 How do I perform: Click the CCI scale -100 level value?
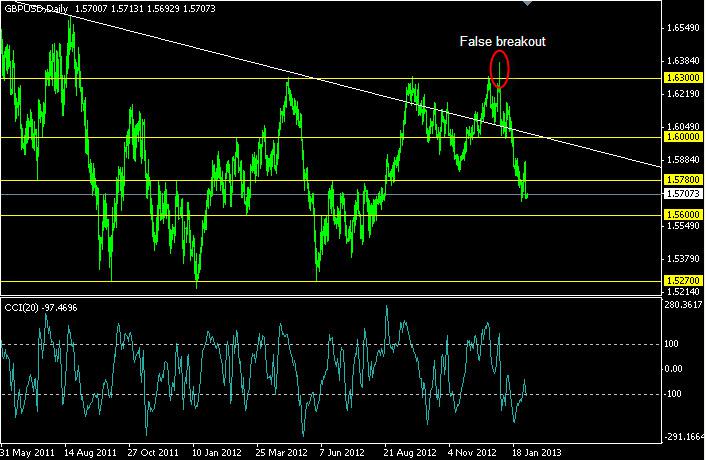coord(673,394)
